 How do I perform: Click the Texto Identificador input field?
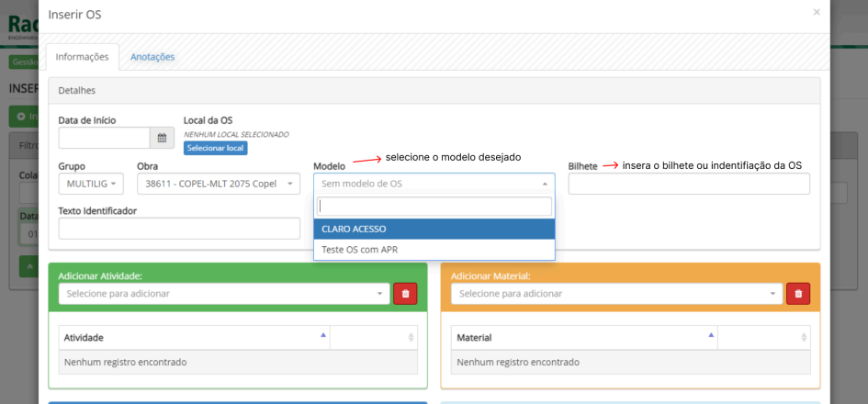(x=178, y=229)
